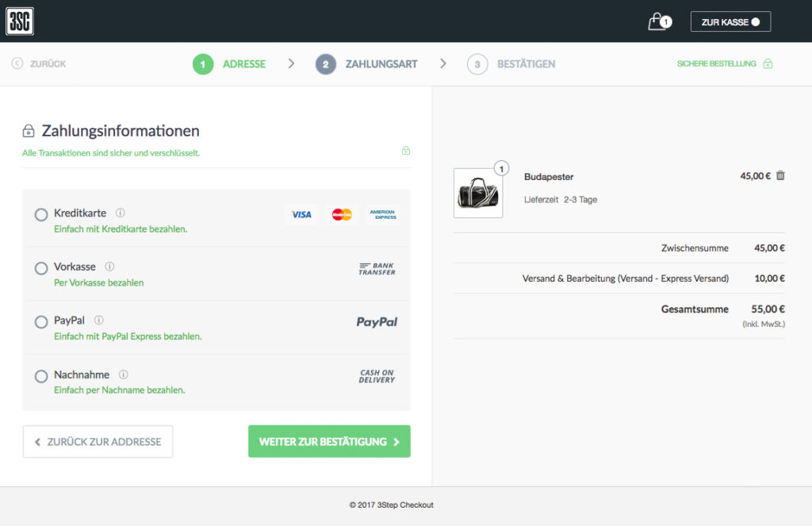Click the Sichere Bestellung lock icon
The width and height of the screenshot is (812, 526).
[x=768, y=63]
